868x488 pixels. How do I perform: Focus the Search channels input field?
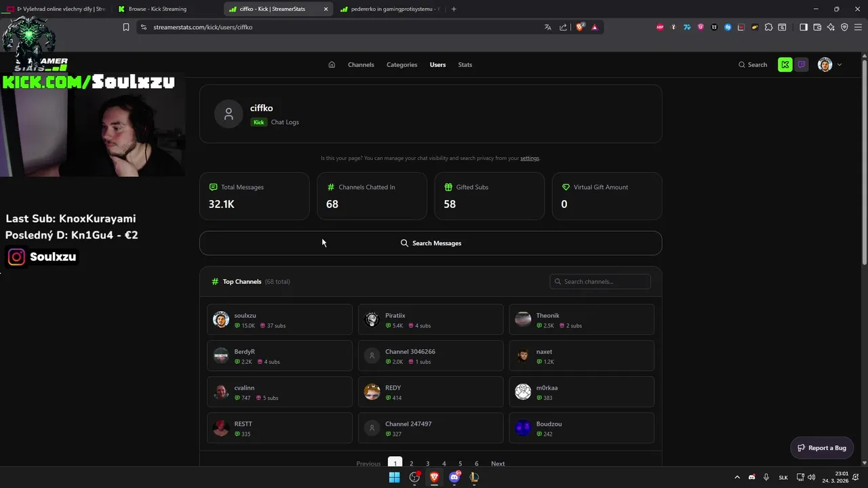(x=600, y=281)
